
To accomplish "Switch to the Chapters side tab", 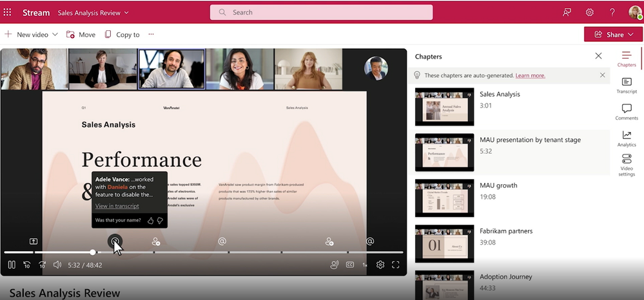I will click(627, 59).
